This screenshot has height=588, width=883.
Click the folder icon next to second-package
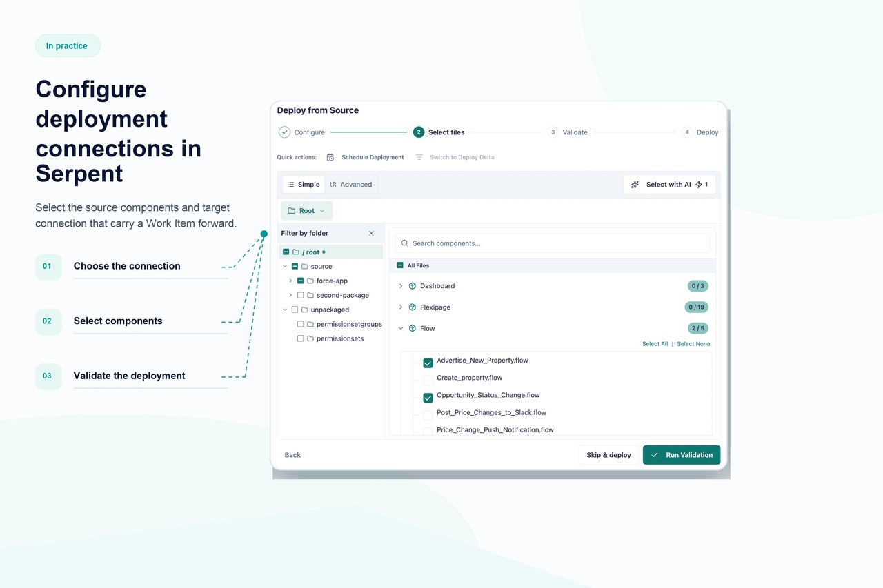(310, 296)
